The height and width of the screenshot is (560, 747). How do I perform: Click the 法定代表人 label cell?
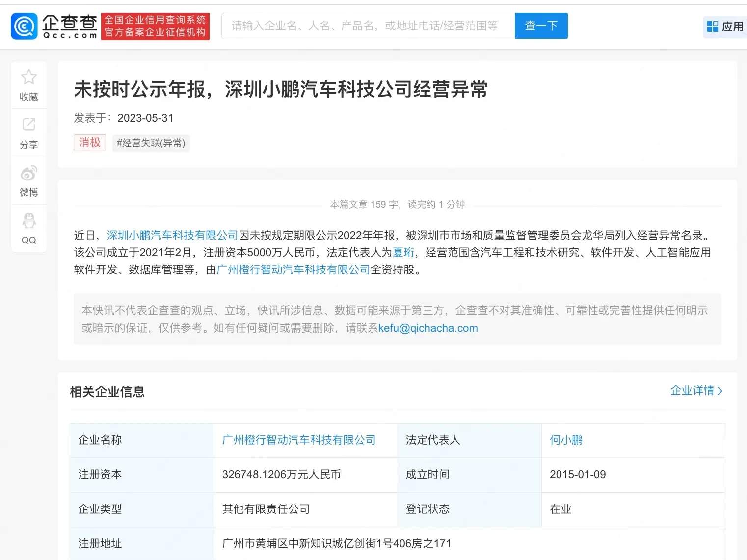470,440
